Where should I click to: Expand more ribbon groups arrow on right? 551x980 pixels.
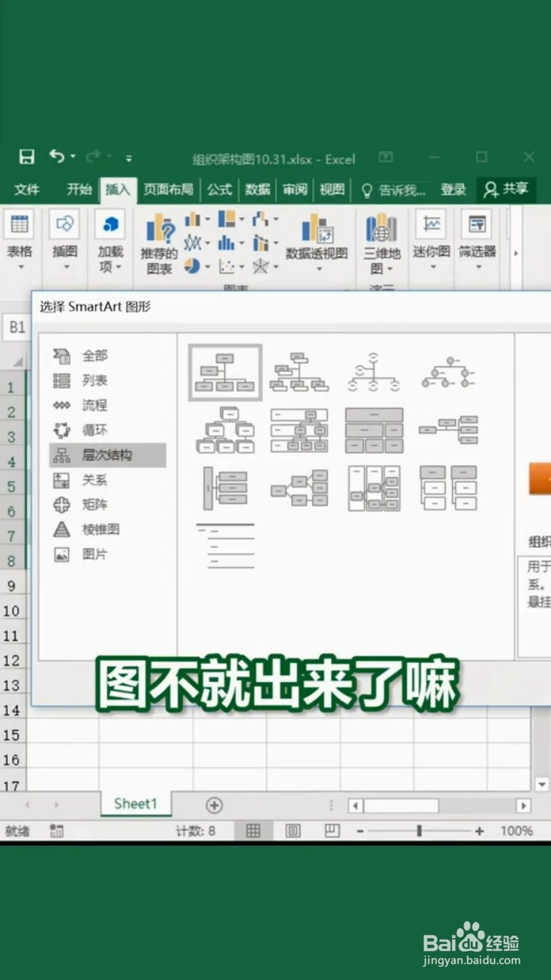click(516, 253)
